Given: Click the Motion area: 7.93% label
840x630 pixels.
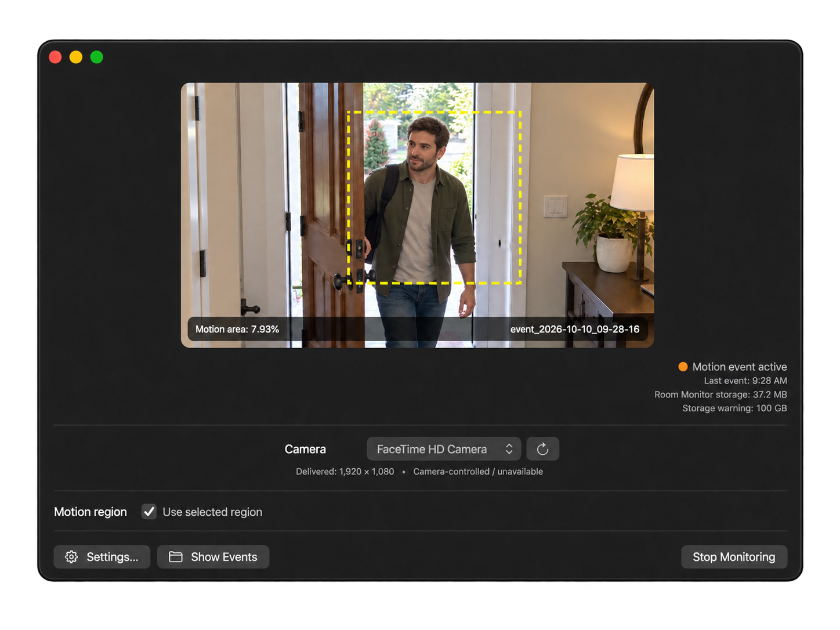Looking at the screenshot, I should 237,329.
